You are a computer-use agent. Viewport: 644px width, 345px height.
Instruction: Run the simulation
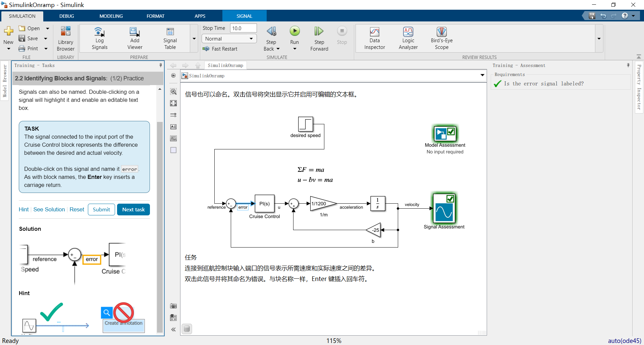(x=294, y=31)
